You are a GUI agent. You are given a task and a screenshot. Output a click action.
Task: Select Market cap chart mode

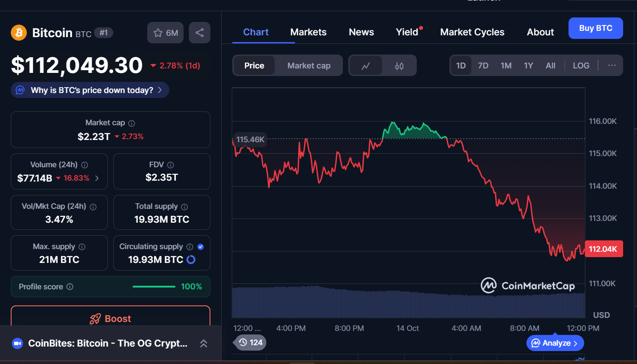click(x=309, y=66)
